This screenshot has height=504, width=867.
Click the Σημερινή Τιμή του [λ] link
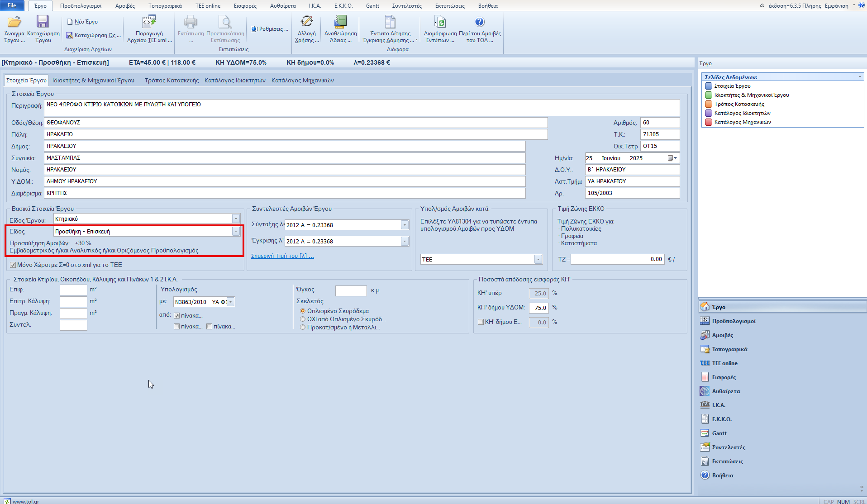coord(282,256)
